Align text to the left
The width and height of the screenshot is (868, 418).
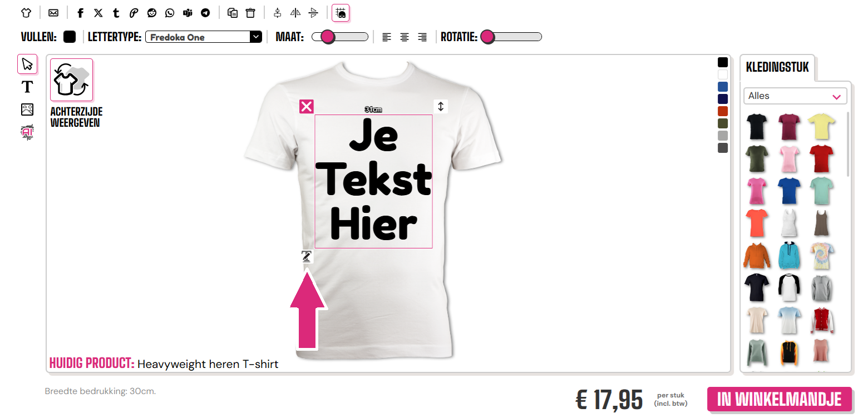(x=387, y=37)
